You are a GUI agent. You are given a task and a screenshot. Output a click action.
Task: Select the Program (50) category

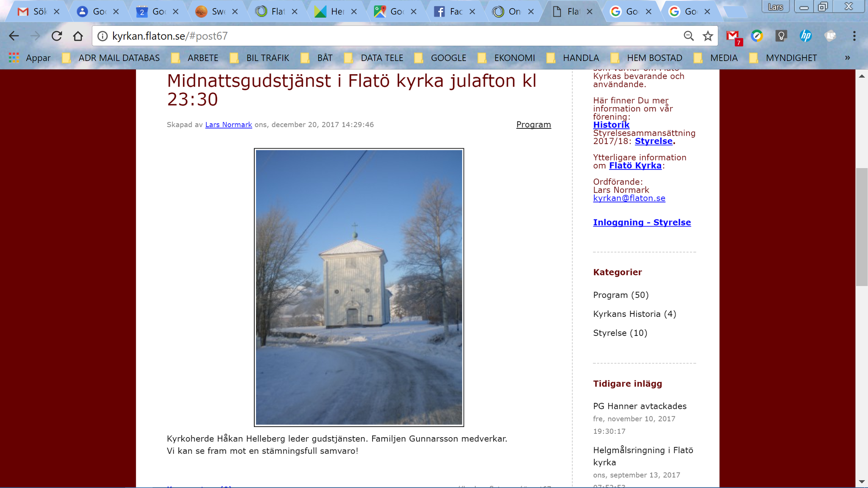tap(621, 295)
